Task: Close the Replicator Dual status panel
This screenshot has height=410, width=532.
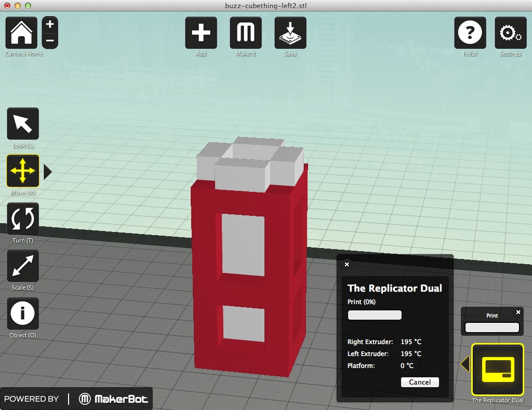Action: 347,264
